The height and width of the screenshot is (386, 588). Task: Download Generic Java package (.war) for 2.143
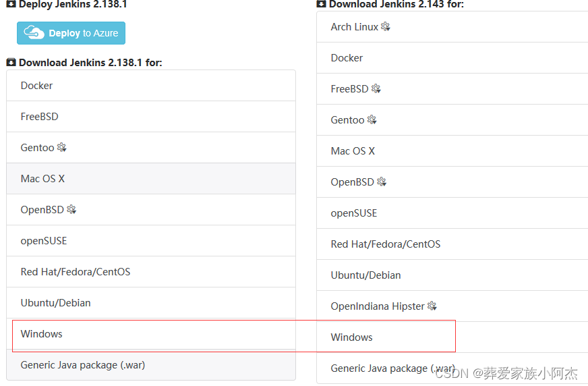pyautogui.click(x=452, y=368)
